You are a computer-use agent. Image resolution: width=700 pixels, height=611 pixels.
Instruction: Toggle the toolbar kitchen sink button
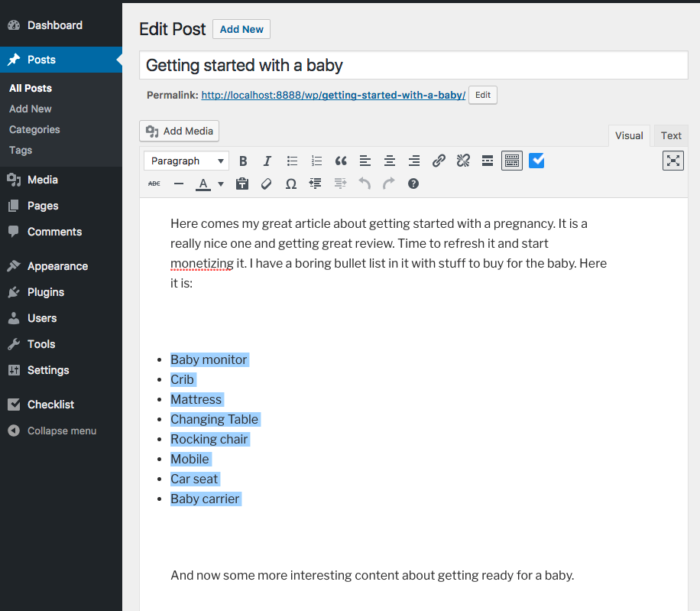pos(512,161)
